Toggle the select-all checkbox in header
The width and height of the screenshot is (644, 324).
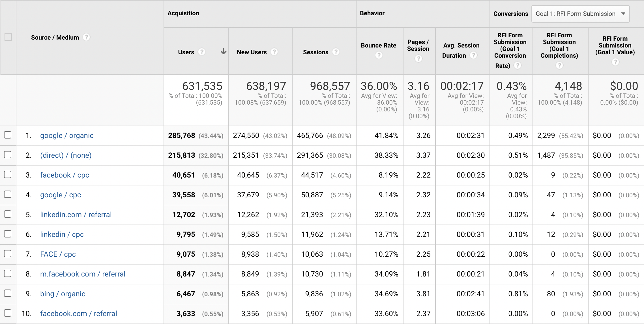tap(8, 37)
